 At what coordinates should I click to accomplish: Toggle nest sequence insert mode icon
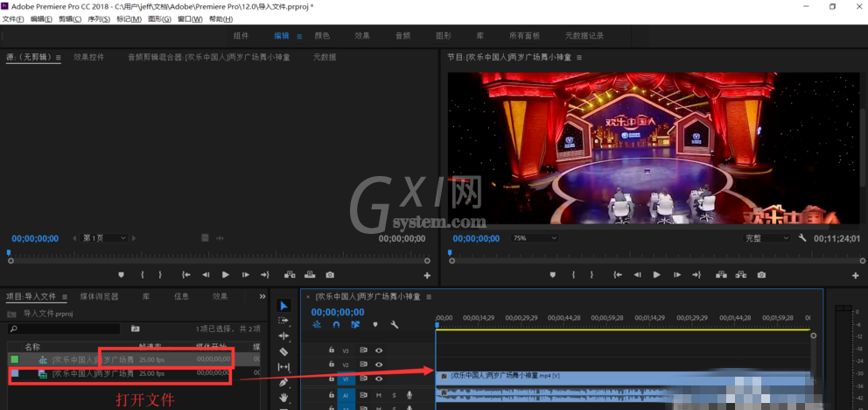(x=317, y=325)
